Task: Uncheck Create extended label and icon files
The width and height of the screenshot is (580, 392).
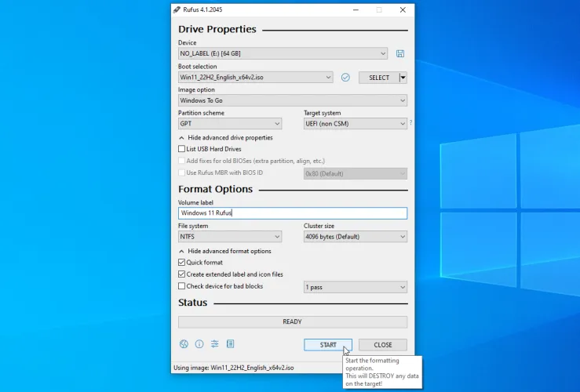Action: click(182, 274)
